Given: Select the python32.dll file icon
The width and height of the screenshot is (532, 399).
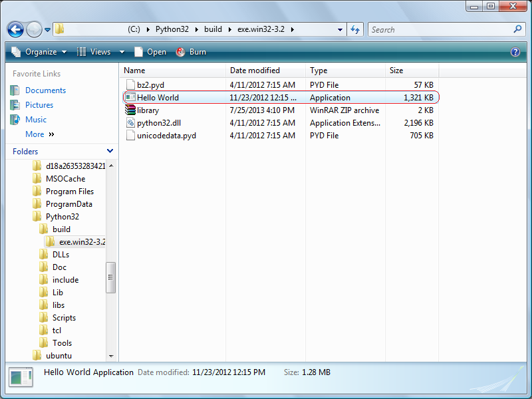Looking at the screenshot, I should (130, 123).
